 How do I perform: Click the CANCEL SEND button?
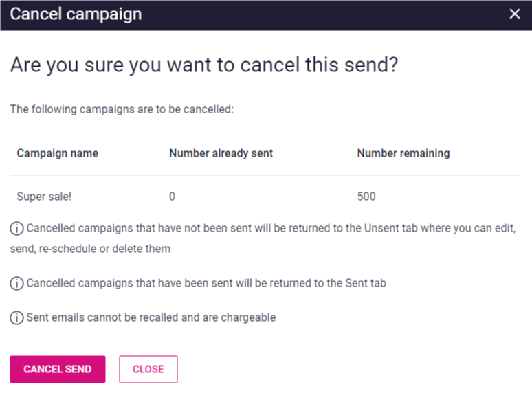[58, 369]
